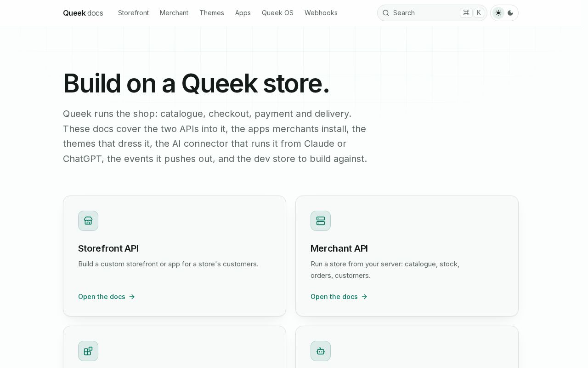Click the arrow beside Merchant's Open the docs
Screen dimensions: 588x368
click(x=364, y=297)
